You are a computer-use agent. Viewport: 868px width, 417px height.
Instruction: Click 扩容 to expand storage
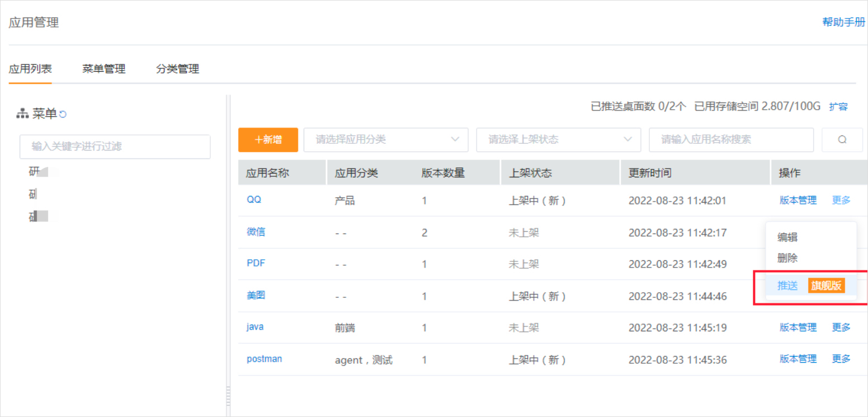pos(838,106)
